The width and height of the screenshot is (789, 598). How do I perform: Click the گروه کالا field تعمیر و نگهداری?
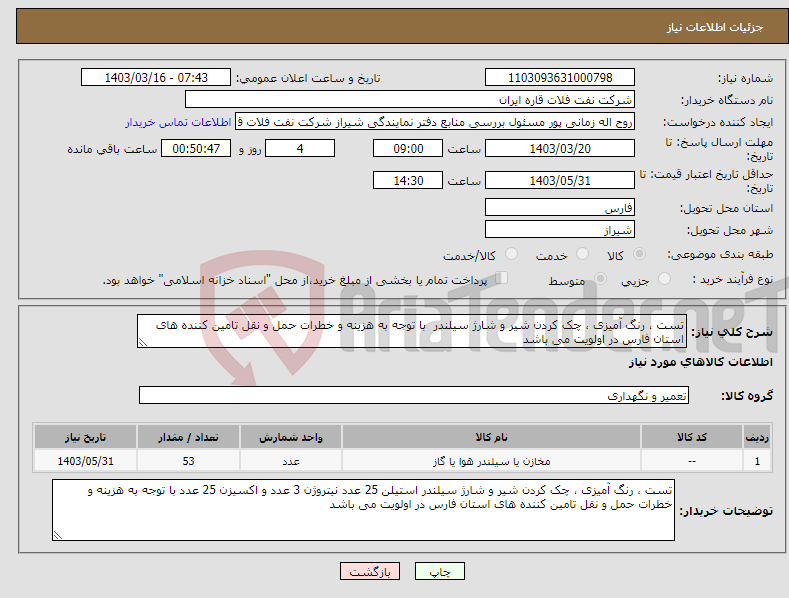(414, 396)
